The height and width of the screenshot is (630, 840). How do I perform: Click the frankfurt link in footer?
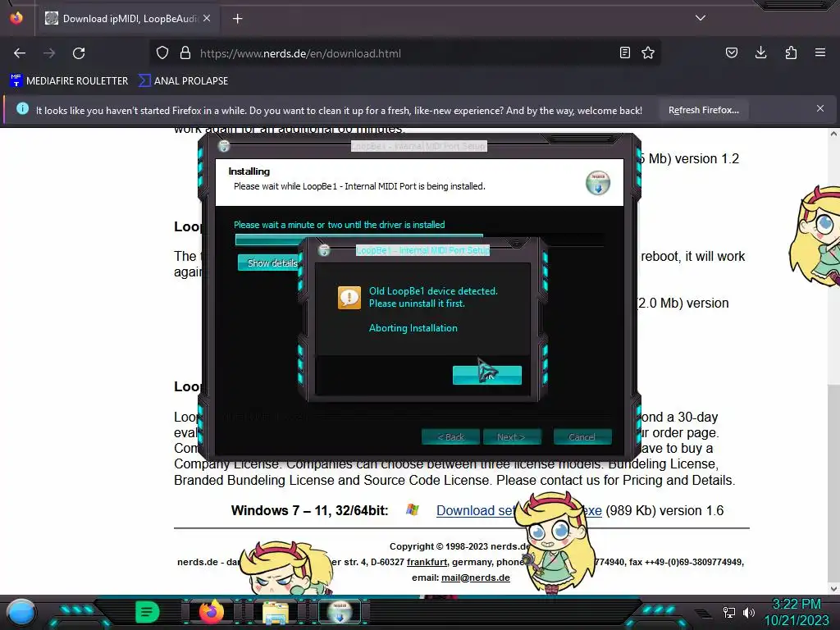(427, 562)
